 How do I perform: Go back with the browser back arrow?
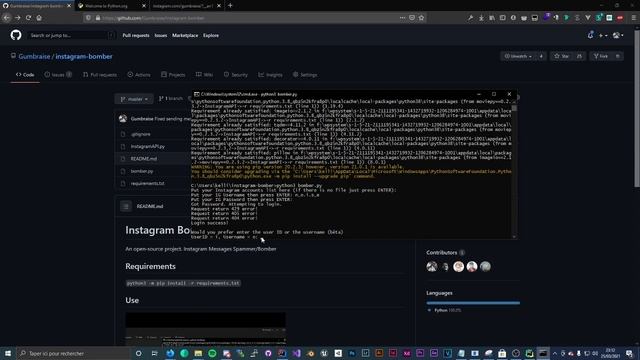coord(7,18)
